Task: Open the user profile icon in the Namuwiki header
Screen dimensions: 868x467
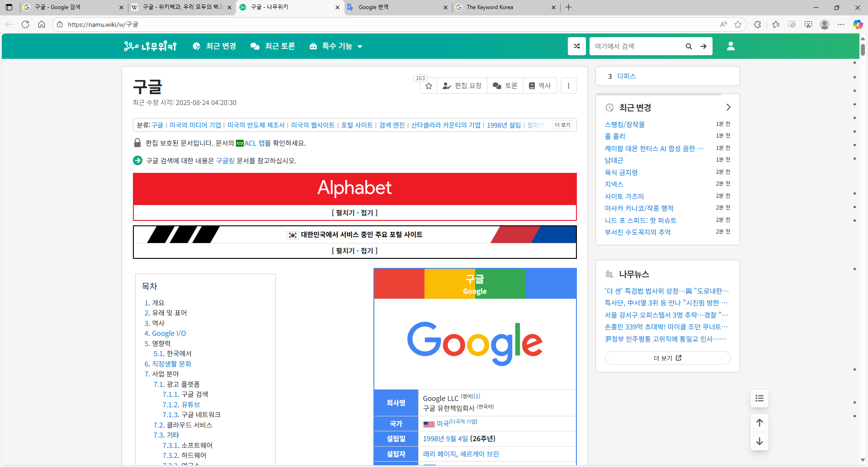Action: pyautogui.click(x=731, y=46)
